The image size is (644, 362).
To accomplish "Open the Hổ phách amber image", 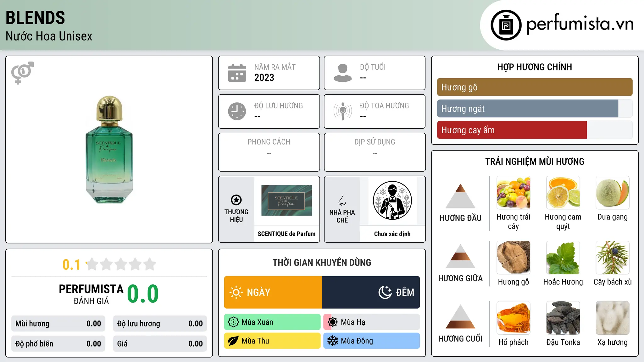I will [514, 318].
